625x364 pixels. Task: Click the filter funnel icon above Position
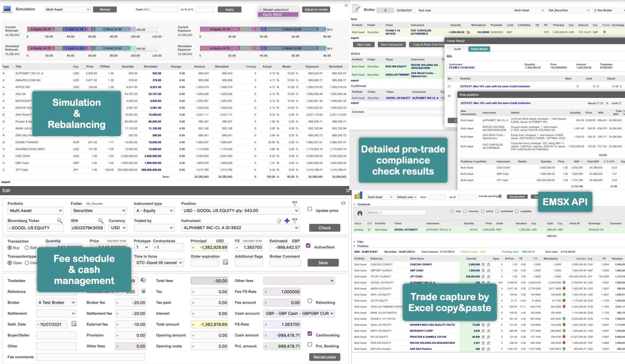(x=294, y=203)
